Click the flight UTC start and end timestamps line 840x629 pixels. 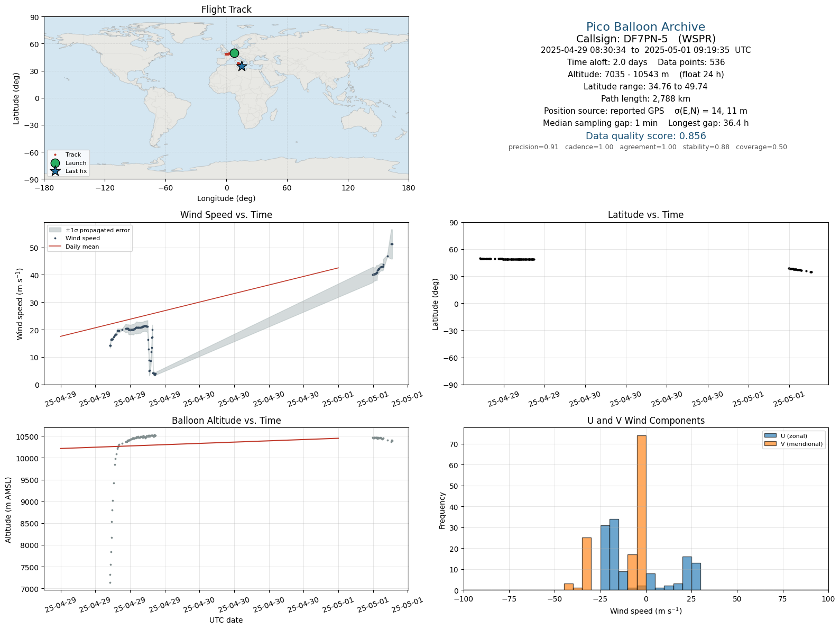coord(645,50)
